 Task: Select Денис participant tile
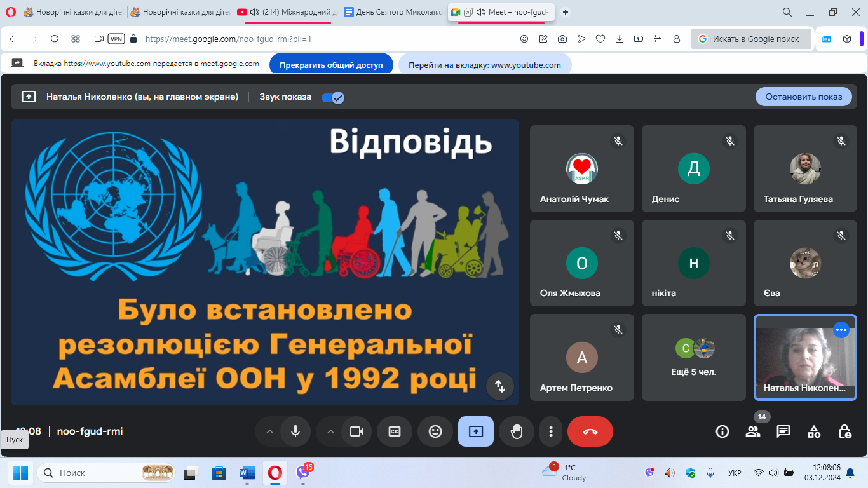694,168
